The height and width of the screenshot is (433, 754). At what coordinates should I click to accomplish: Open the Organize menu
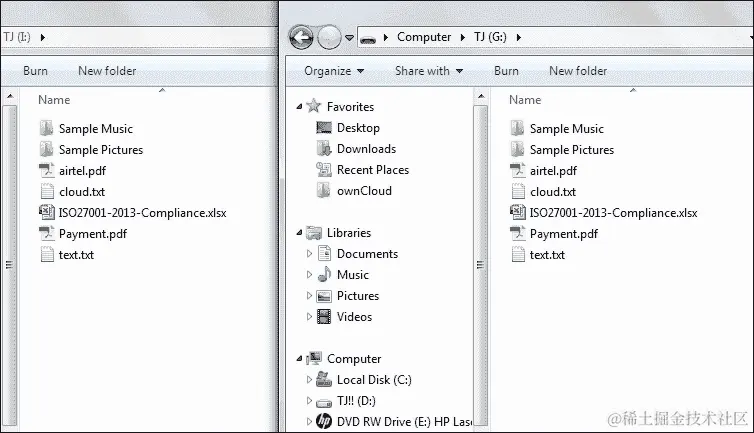coord(334,71)
